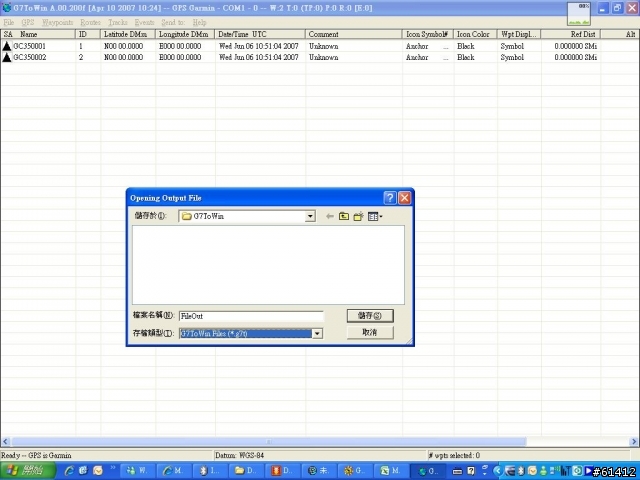The width and height of the screenshot is (640, 480).
Task: Click the Bluetooth system tray icon
Action: [520, 471]
